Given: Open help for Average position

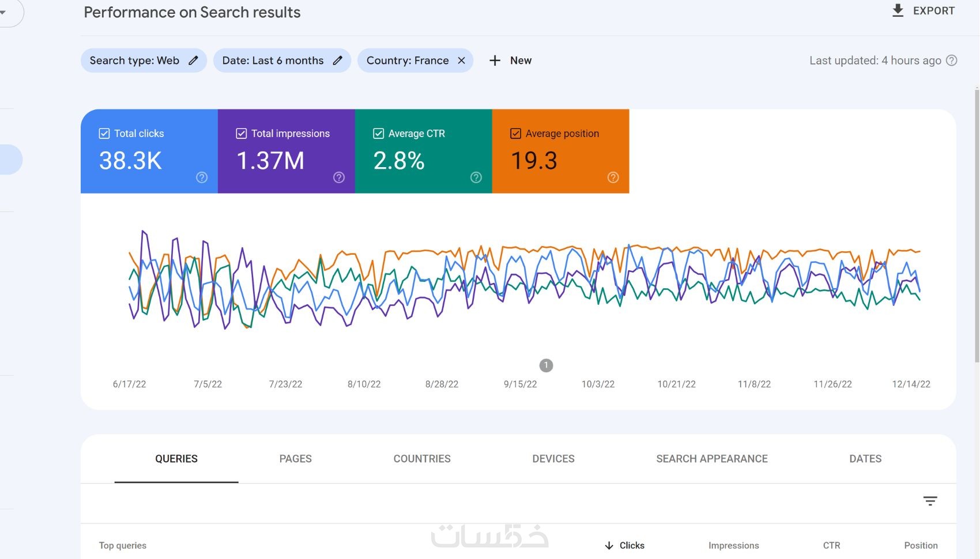Looking at the screenshot, I should tap(613, 177).
